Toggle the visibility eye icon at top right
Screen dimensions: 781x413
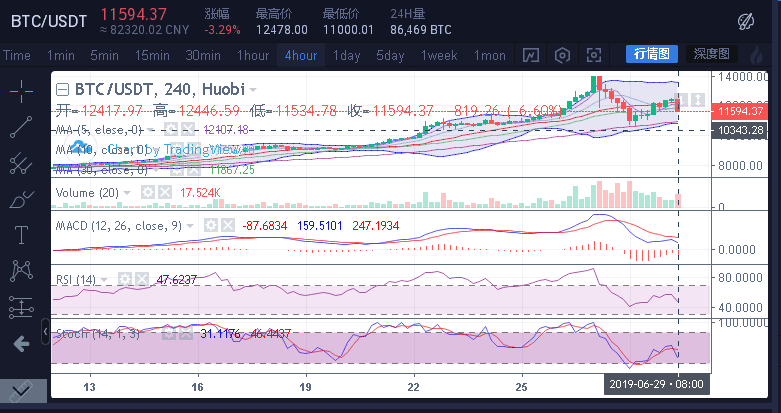click(746, 20)
